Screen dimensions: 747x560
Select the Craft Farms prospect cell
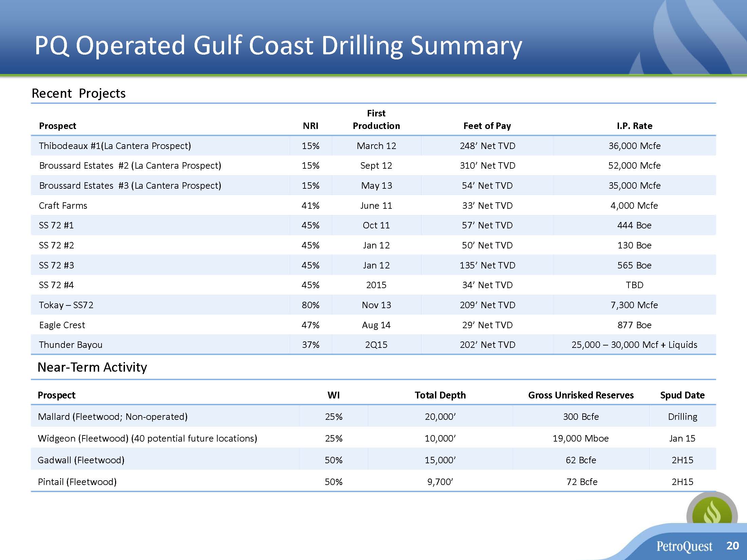click(63, 206)
